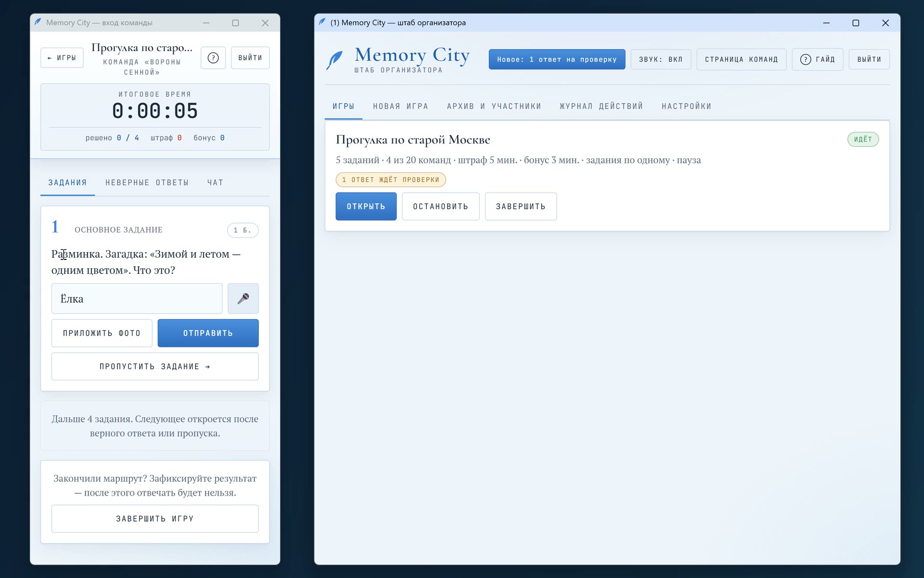Maximize the organizer window
This screenshot has width=924, height=578.
pos(856,23)
